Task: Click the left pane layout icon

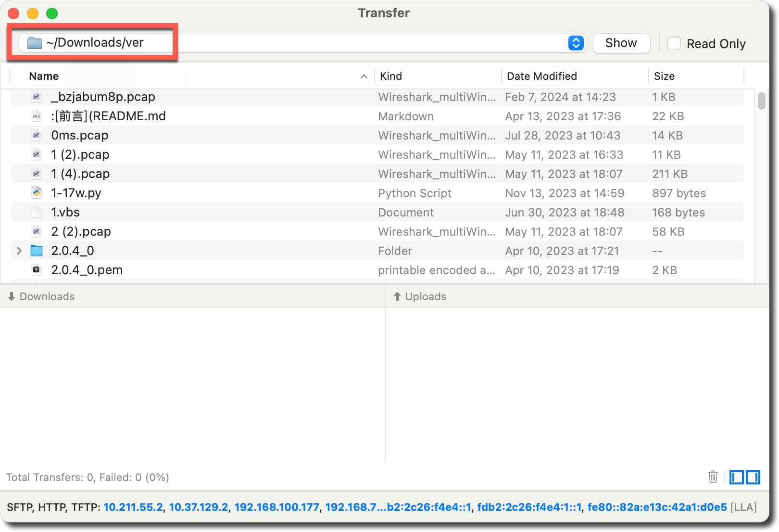Action: (737, 477)
